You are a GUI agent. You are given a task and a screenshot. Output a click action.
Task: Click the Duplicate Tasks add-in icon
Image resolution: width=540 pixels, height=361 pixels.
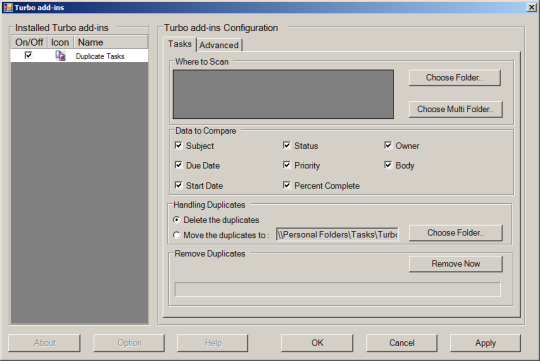pos(60,56)
